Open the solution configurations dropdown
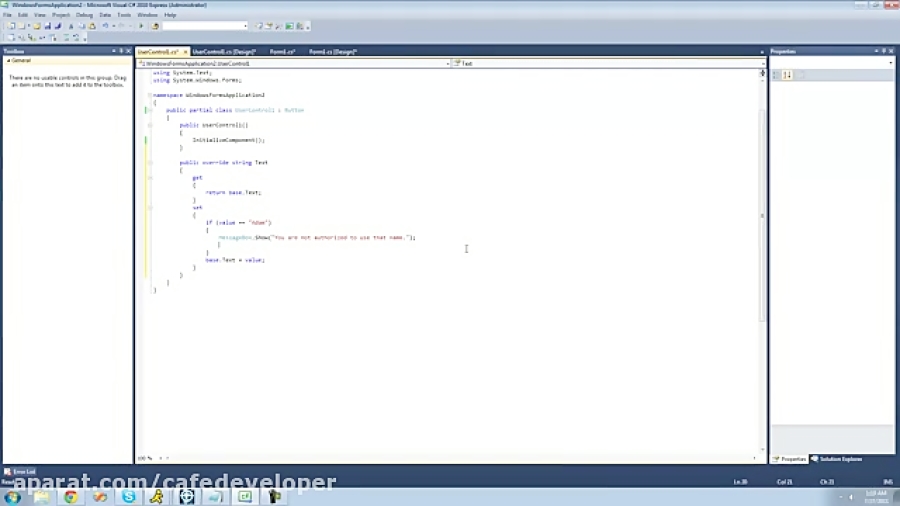Screen dimensions: 900x506 click(x=205, y=26)
